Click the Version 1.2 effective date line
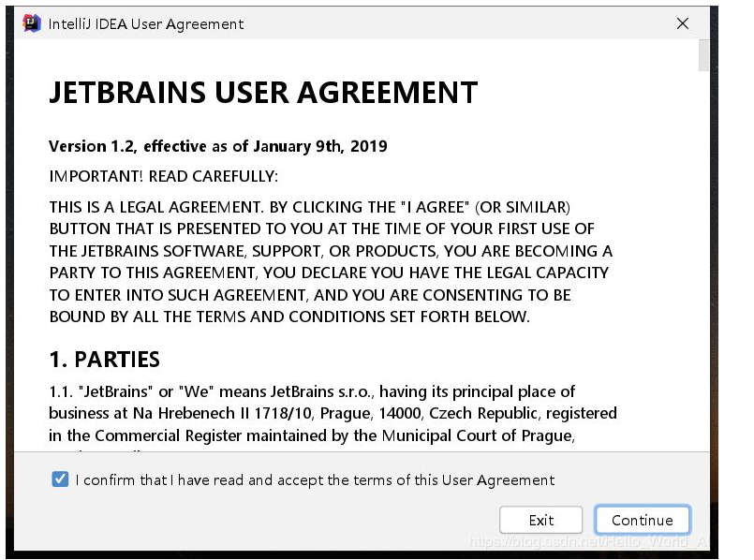The width and height of the screenshot is (754, 560). coord(218,146)
